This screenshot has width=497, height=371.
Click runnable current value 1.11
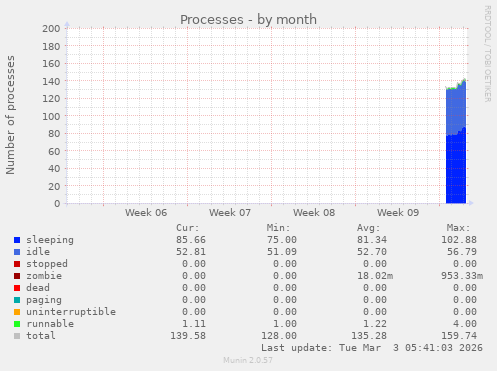(x=194, y=324)
